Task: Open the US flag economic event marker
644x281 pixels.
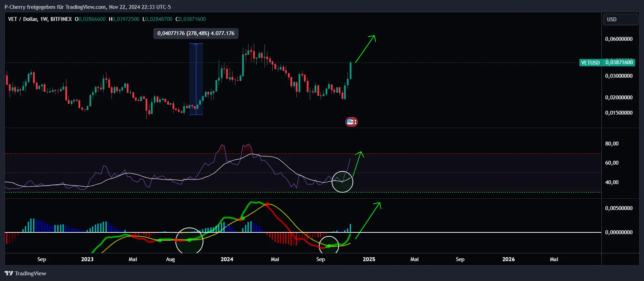Action: point(351,122)
